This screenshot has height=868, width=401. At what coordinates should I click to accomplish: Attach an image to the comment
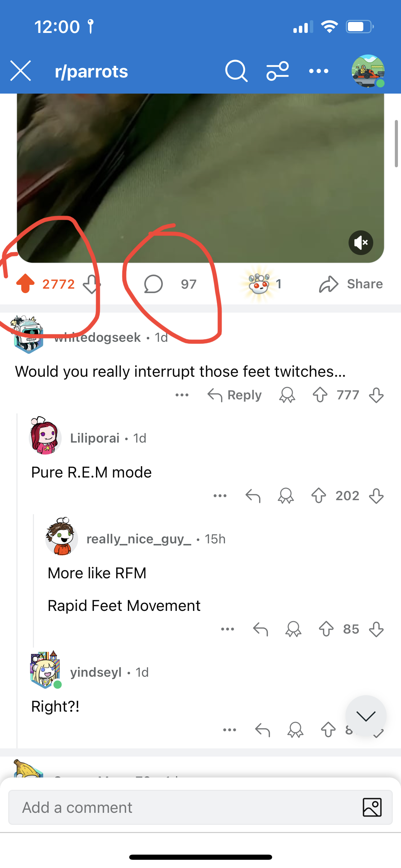(372, 807)
